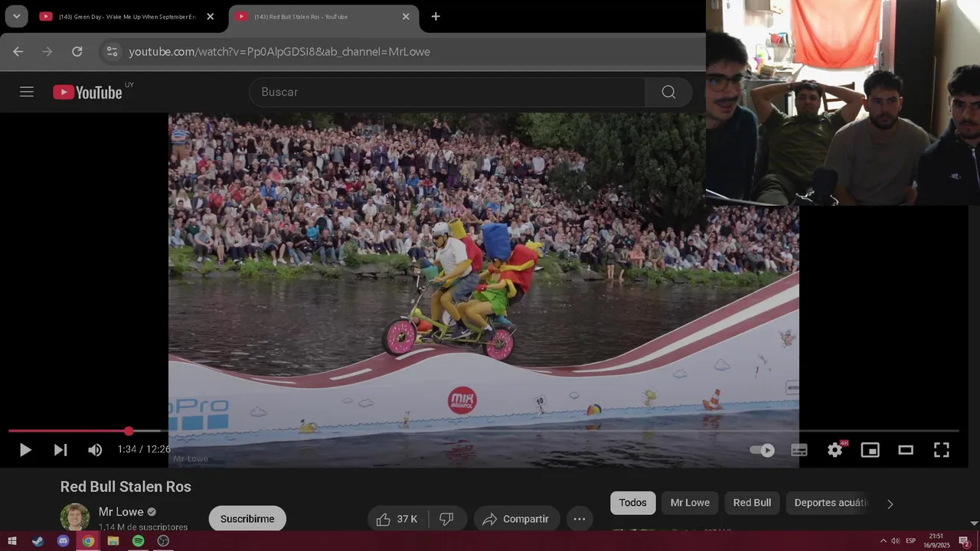Click the red video progress bar scrubber
The width and height of the screenshot is (980, 551).
pyautogui.click(x=129, y=431)
